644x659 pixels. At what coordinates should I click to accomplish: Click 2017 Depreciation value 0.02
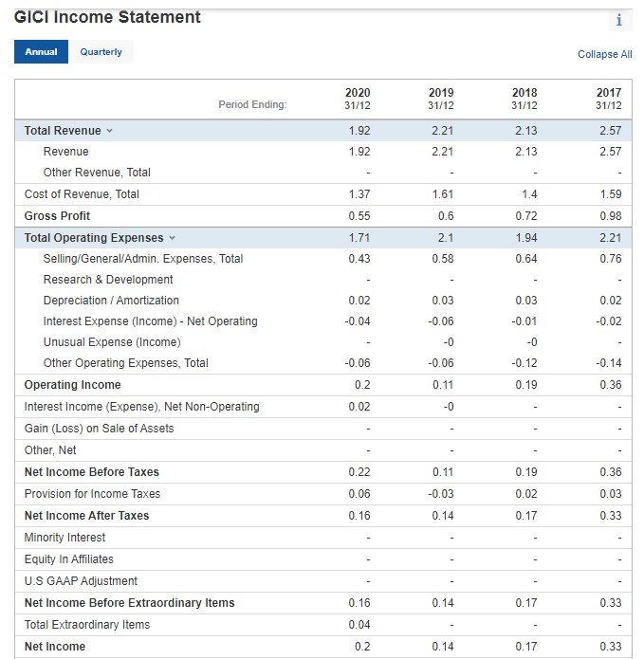pos(611,301)
